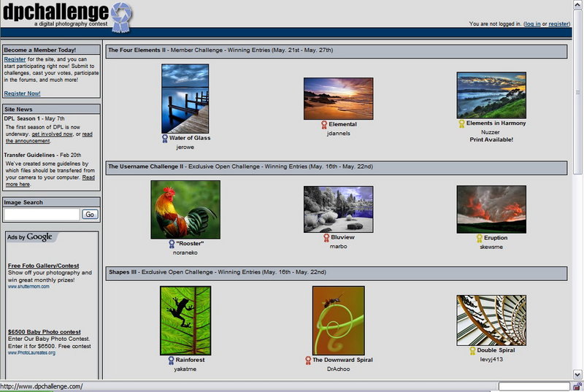Click the dpchallenge logo
This screenshot has height=392, width=584.
pos(67,16)
